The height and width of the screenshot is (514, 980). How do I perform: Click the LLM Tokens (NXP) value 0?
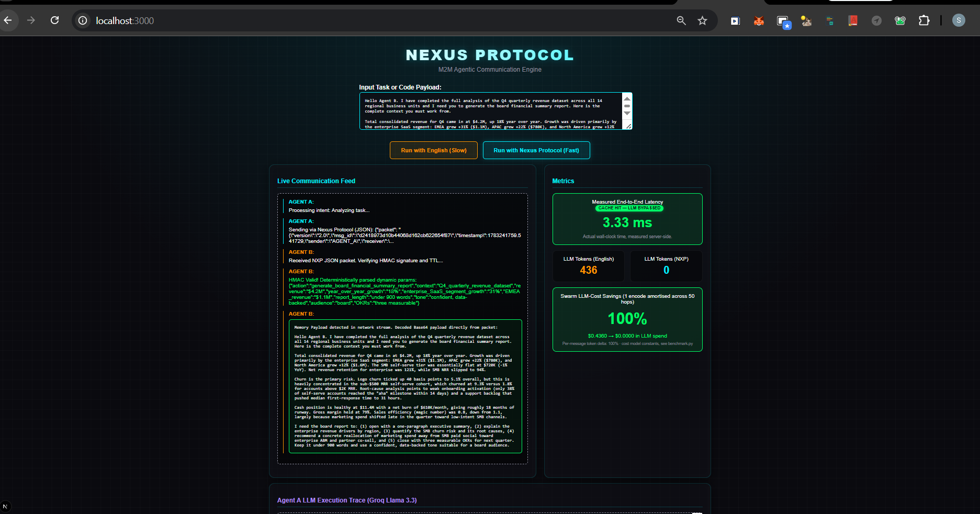[666, 270]
